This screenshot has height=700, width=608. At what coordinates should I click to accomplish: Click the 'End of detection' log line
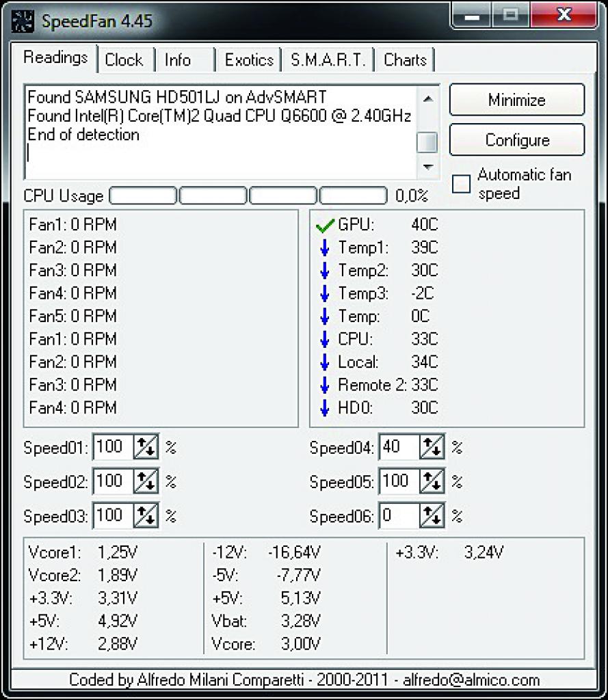(x=83, y=135)
